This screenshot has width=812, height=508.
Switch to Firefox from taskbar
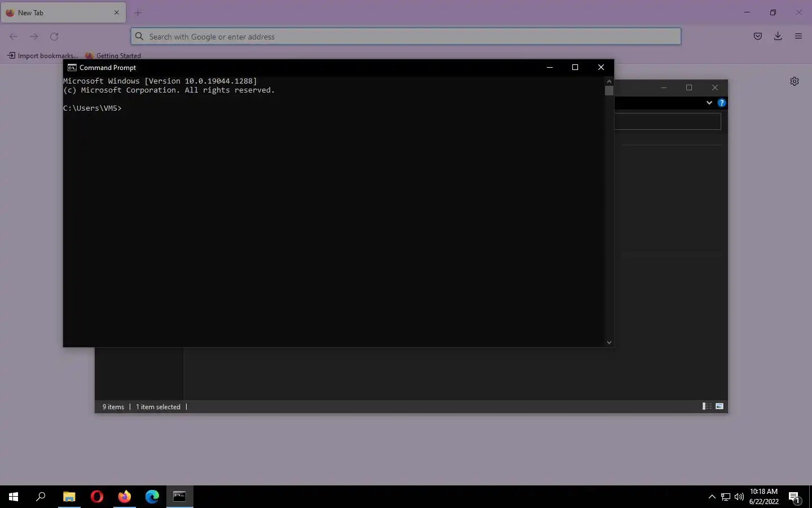[x=125, y=497]
